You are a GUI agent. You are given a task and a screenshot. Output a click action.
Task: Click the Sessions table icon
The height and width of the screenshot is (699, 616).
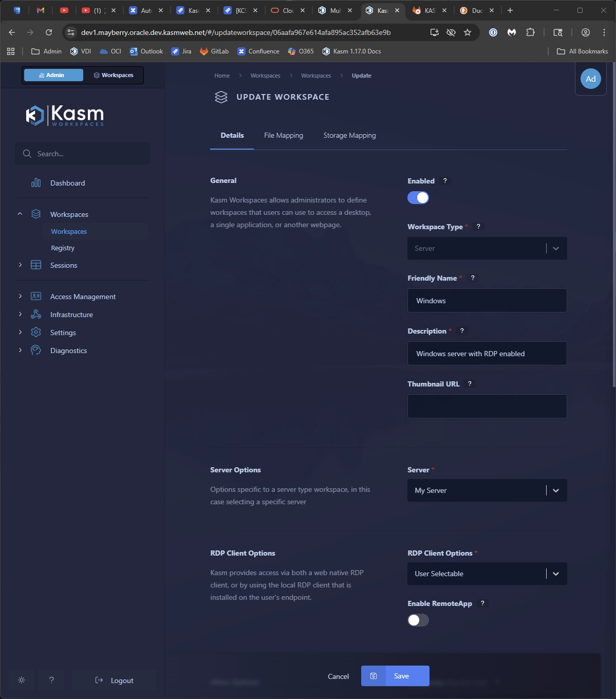(36, 265)
